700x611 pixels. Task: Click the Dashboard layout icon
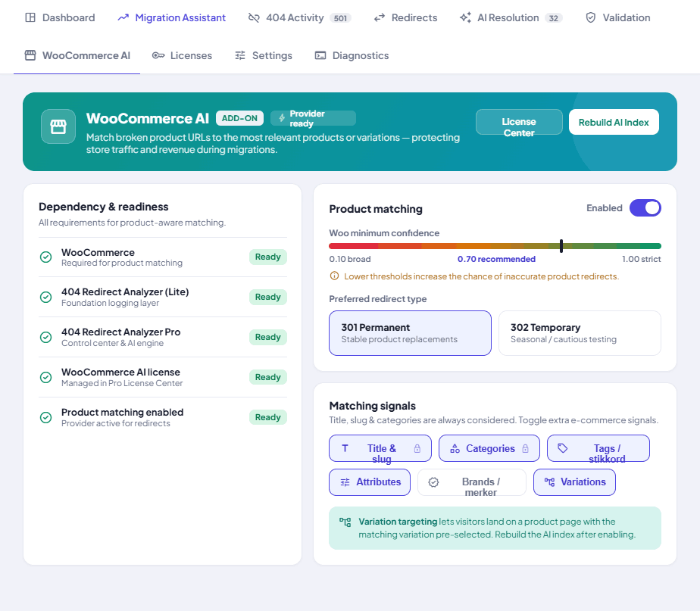[x=30, y=18]
